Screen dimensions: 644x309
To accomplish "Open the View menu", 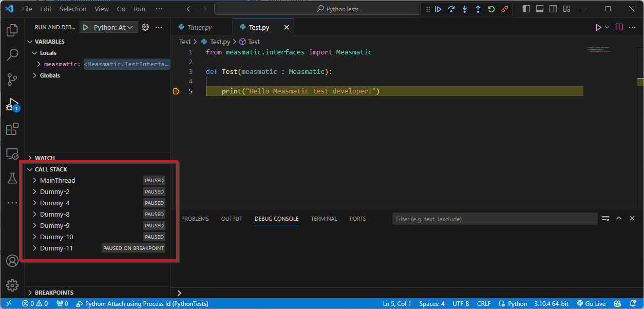I will click(102, 9).
